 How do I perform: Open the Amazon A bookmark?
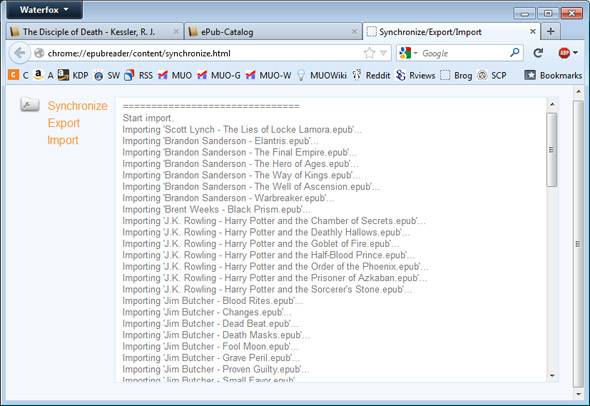pyautogui.click(x=43, y=75)
